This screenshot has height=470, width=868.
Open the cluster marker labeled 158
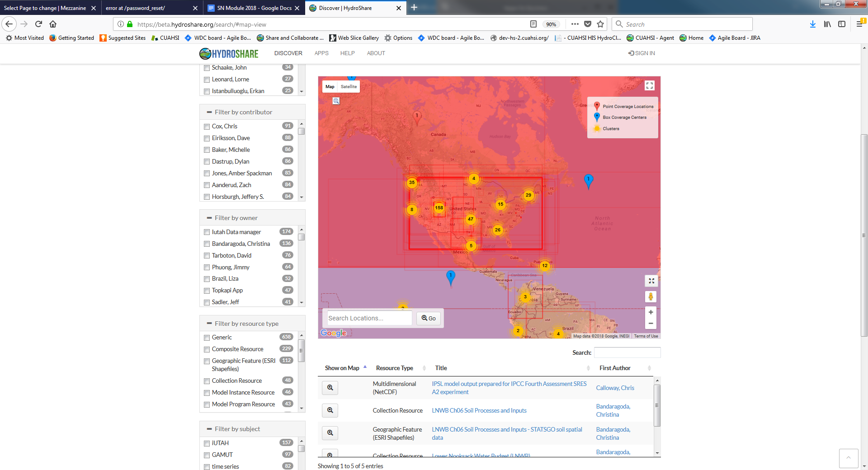pos(439,208)
